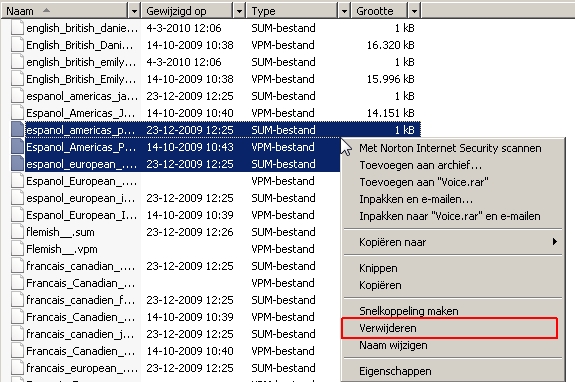This screenshot has height=382, width=575.
Task: Click file icon of francais_canadien_f… SUM file
Action: (x=17, y=300)
